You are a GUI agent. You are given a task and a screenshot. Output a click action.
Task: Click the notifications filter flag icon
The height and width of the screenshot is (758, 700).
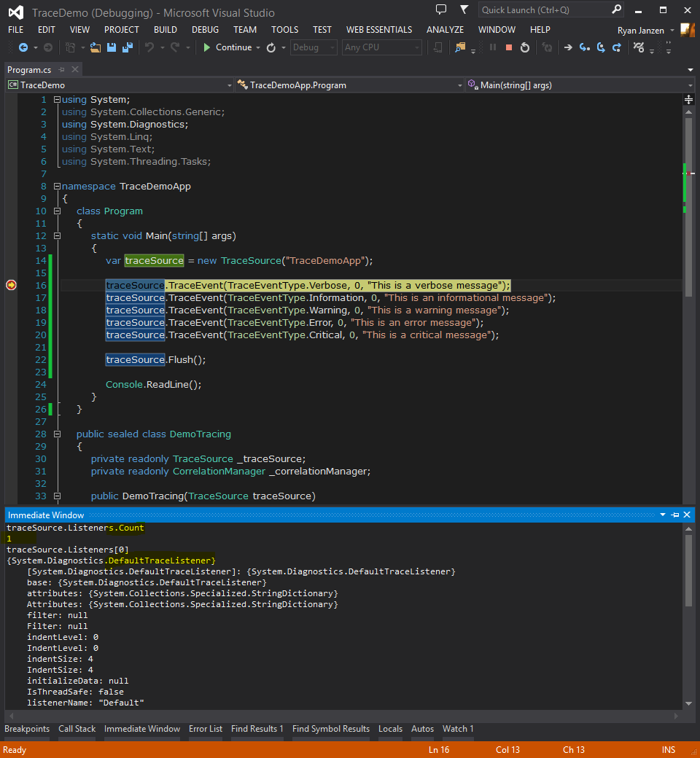(x=464, y=9)
